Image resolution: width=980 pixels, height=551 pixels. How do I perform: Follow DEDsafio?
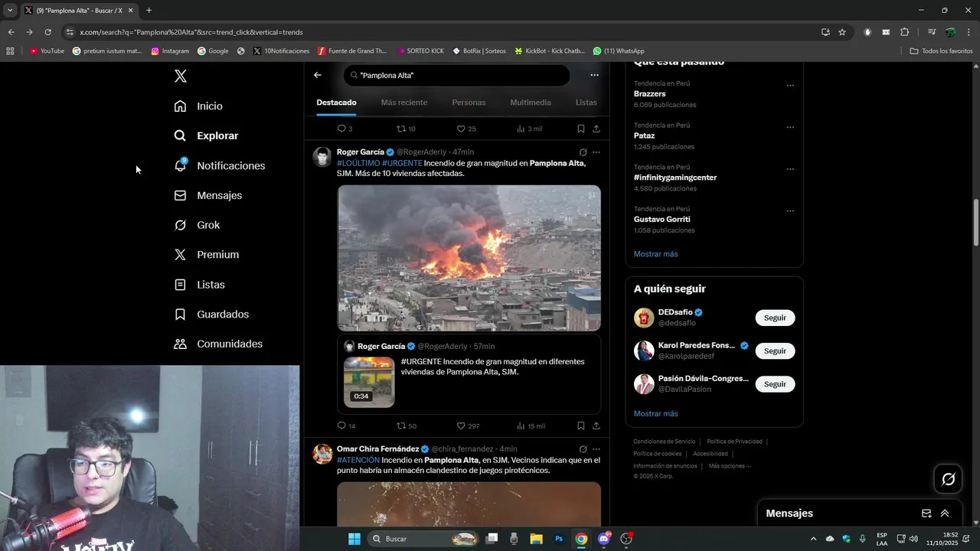[x=775, y=318]
